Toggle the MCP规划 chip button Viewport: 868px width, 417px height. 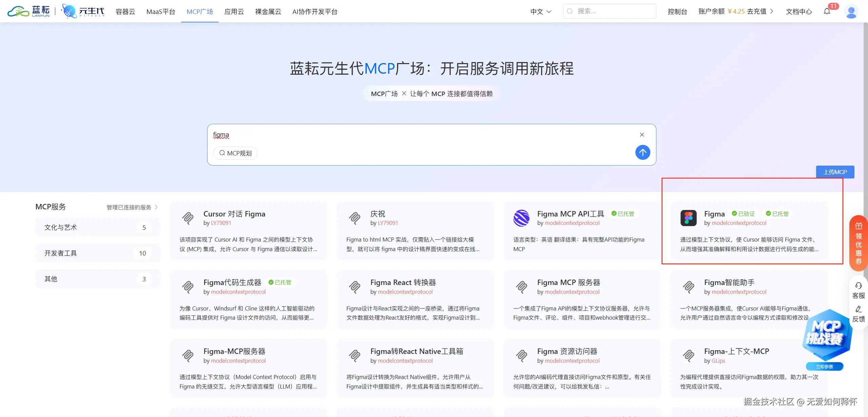[235, 153]
